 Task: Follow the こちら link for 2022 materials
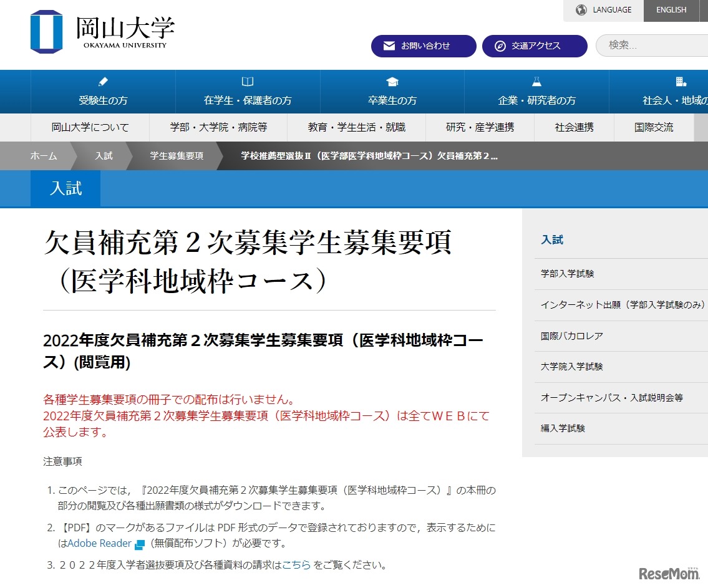tap(296, 565)
